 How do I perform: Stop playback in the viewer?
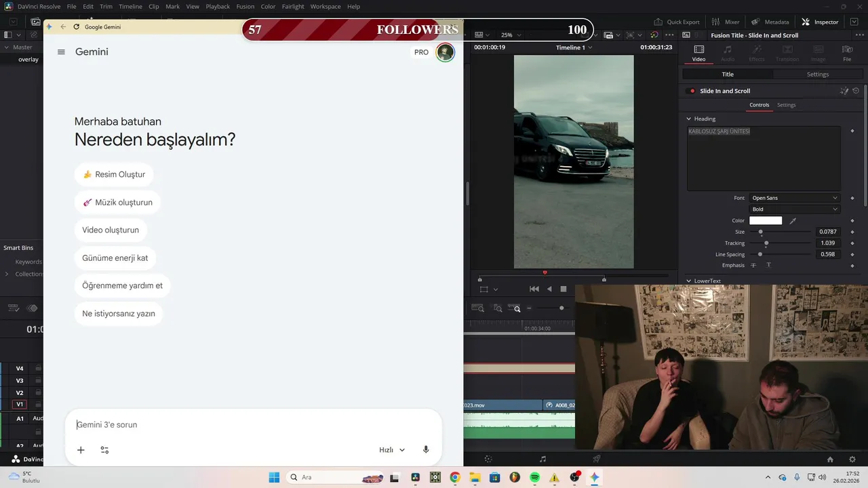564,289
